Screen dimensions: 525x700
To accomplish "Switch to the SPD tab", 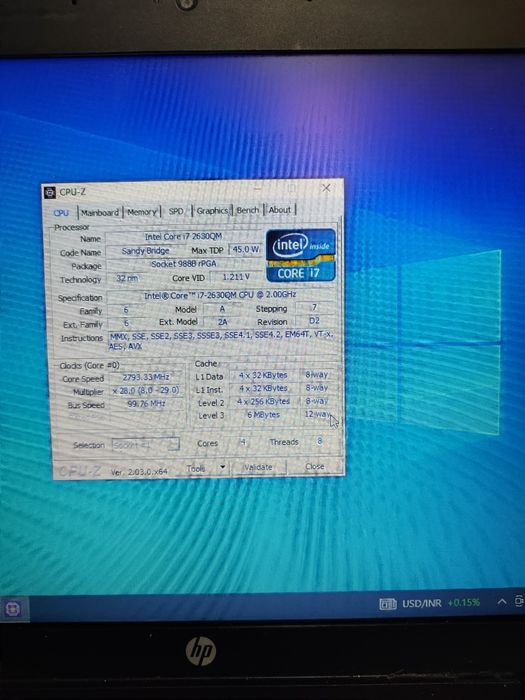I will point(176,211).
